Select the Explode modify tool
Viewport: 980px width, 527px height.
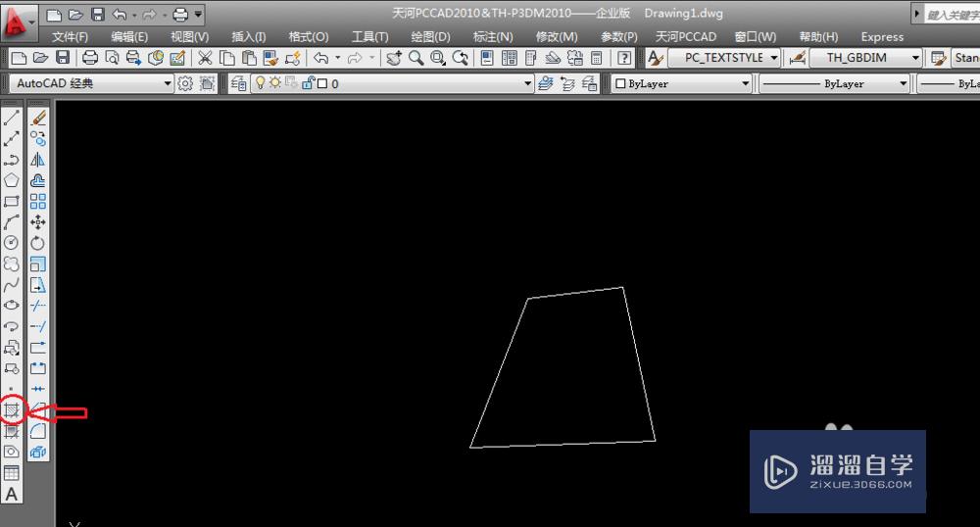click(x=38, y=452)
